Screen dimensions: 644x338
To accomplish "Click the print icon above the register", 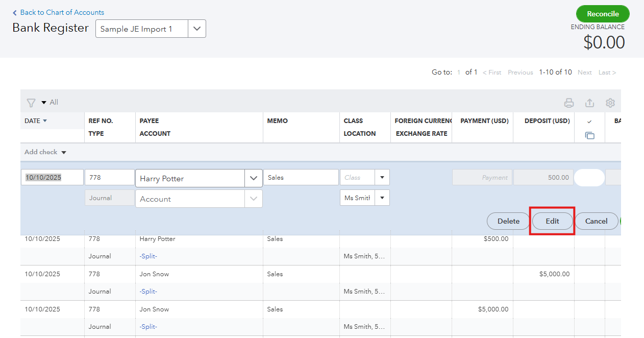I will click(568, 103).
